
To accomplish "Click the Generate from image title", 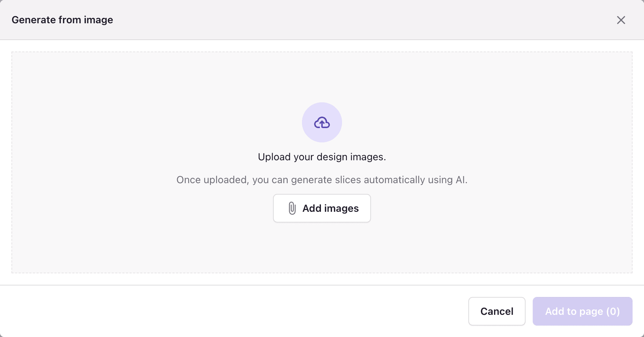I will 63,20.
